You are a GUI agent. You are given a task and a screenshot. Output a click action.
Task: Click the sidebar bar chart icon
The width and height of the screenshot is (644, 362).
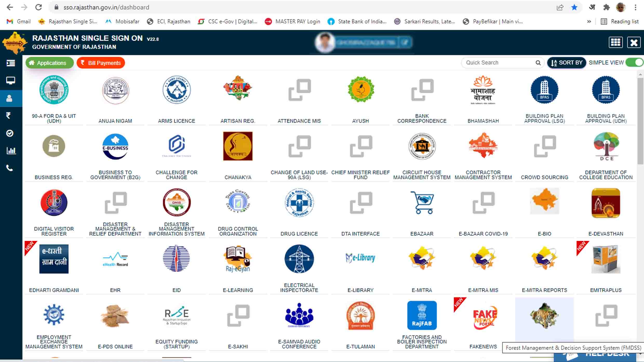click(x=11, y=151)
